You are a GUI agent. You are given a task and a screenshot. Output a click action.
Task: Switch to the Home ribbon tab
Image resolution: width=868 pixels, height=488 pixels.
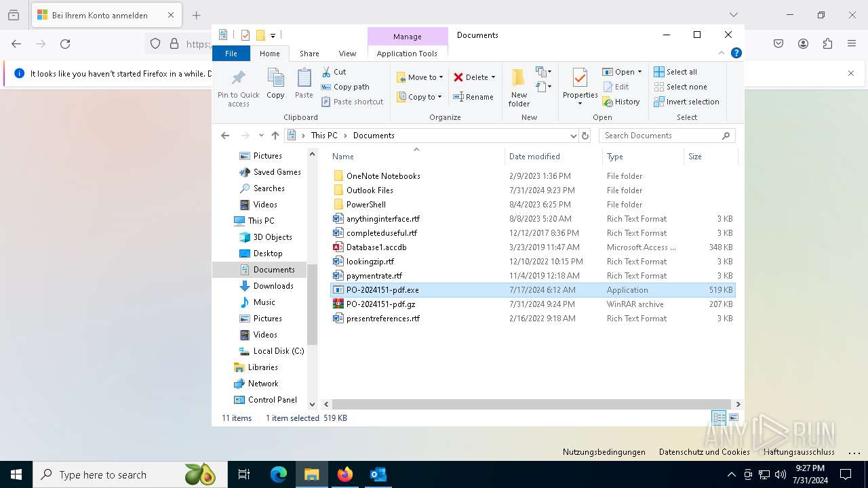point(269,54)
